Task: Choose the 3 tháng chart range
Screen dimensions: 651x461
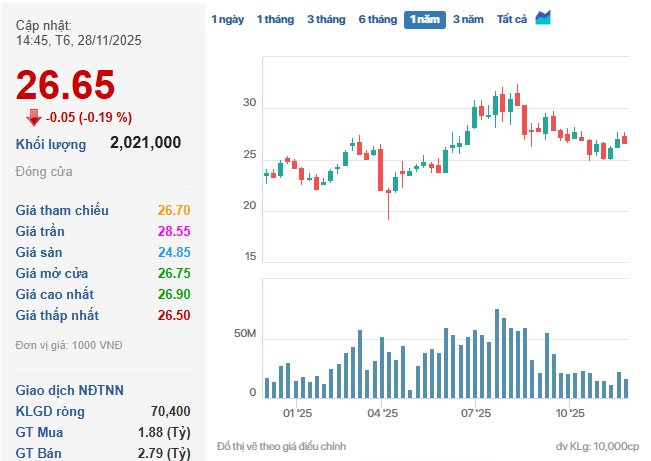Action: tap(325, 19)
